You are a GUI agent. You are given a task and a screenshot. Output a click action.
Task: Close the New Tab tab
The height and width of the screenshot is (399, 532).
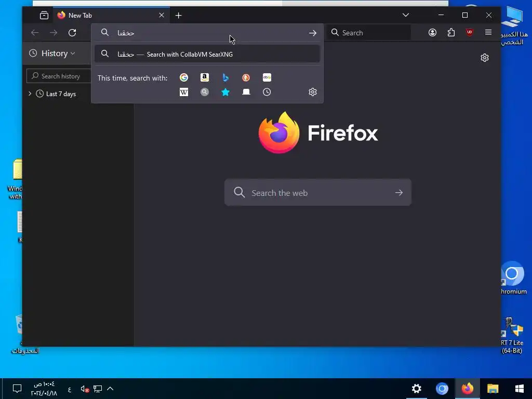(x=162, y=15)
